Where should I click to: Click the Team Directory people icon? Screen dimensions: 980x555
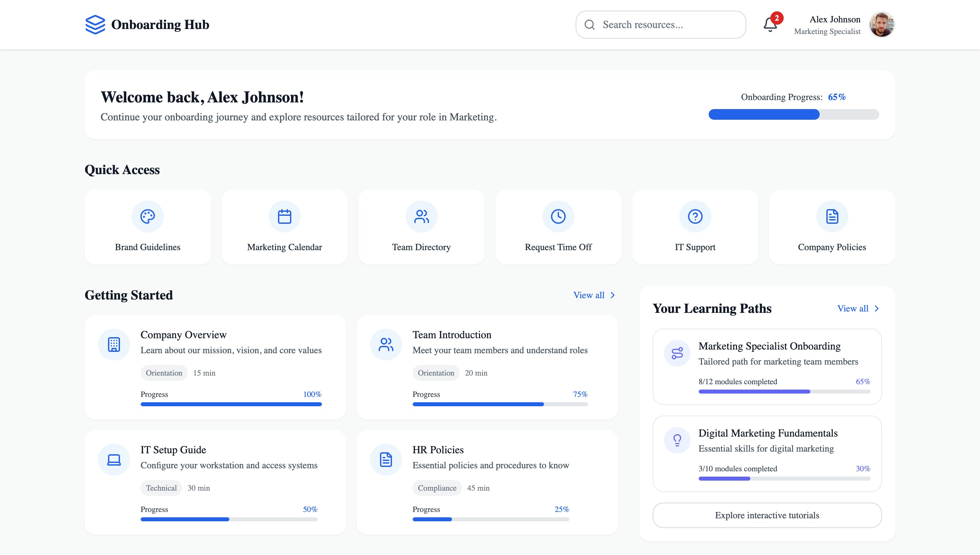coord(421,216)
